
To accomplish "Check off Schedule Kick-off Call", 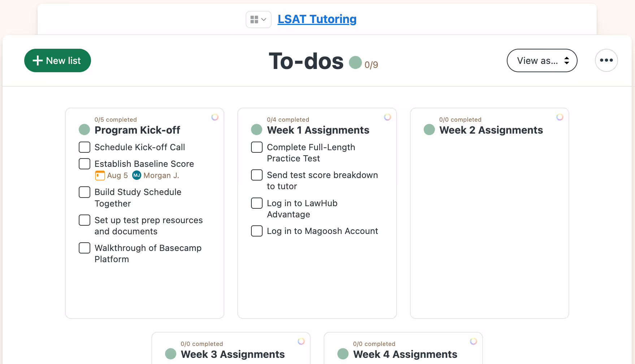I will pyautogui.click(x=84, y=147).
